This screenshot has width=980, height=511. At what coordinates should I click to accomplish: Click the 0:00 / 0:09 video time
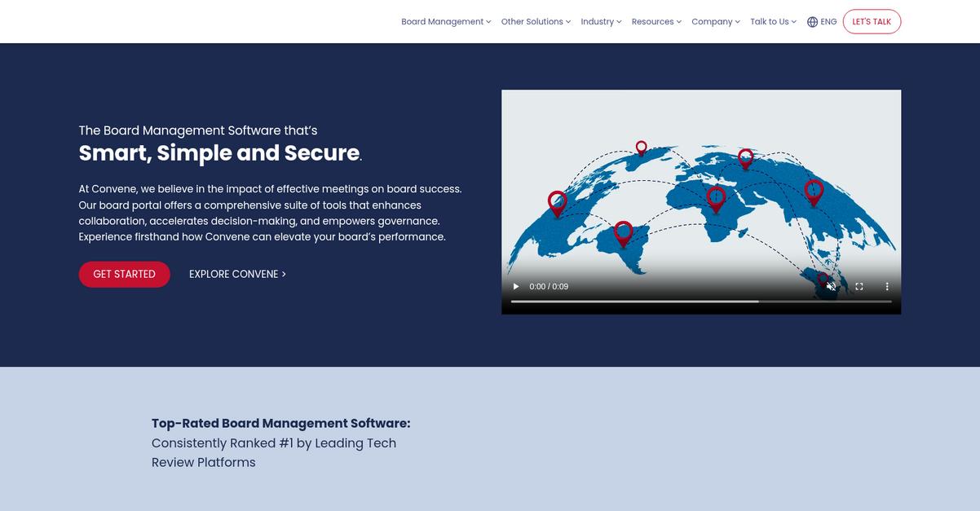[x=549, y=287]
